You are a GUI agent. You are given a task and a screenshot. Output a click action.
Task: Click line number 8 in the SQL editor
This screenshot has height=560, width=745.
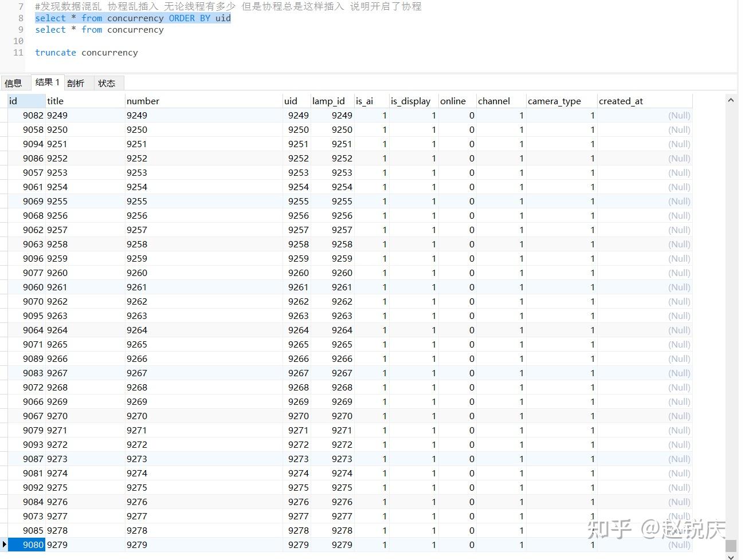pyautogui.click(x=20, y=18)
